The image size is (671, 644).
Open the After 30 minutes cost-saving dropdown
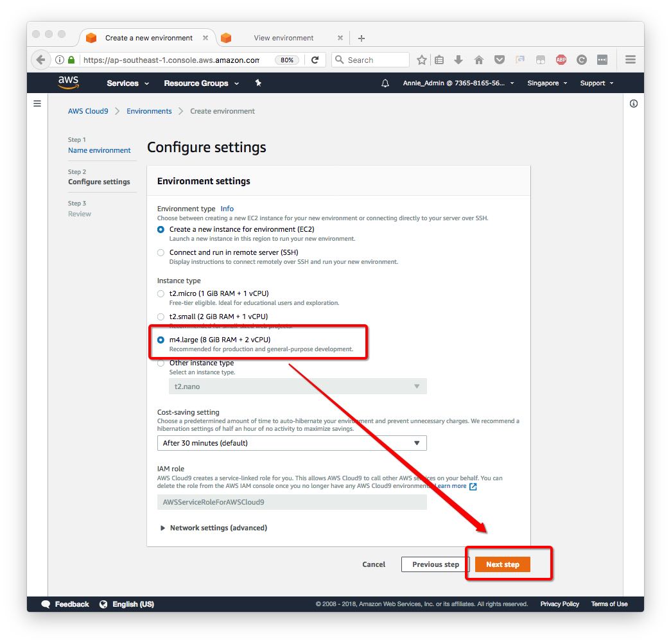click(x=292, y=443)
